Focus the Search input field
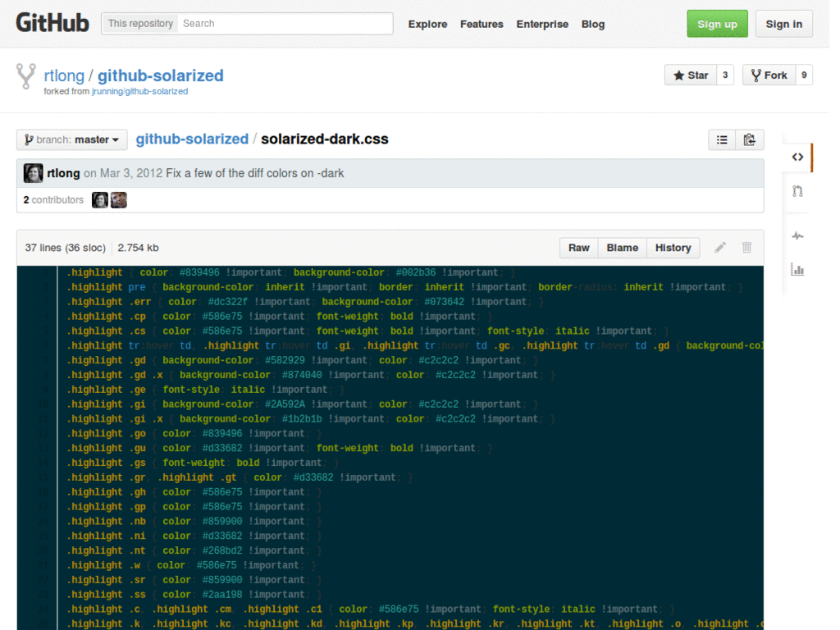This screenshot has height=630, width=840. (285, 24)
